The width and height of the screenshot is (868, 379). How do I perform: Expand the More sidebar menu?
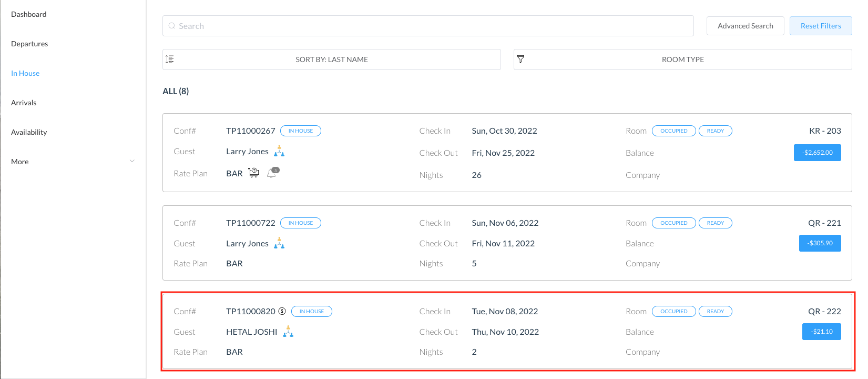pyautogui.click(x=73, y=162)
